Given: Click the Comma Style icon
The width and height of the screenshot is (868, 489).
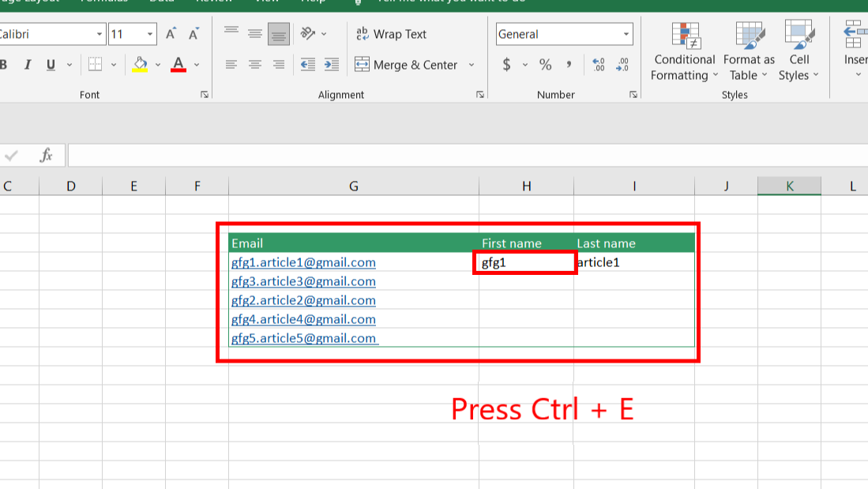Looking at the screenshot, I should [569, 65].
